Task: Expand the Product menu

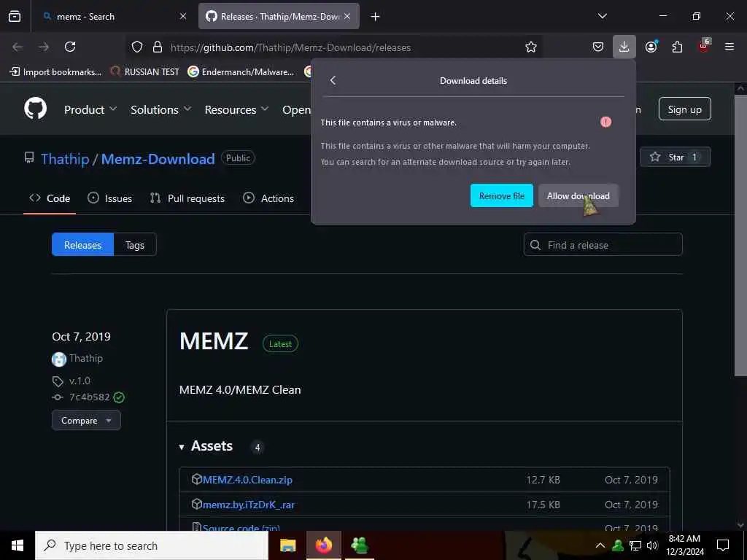Action: click(90, 109)
